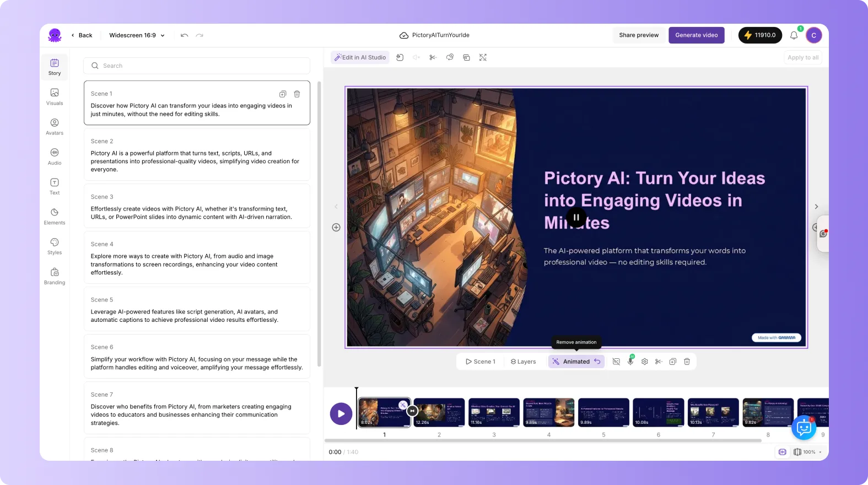This screenshot has height=485, width=868.
Task: Select the Scene 4 story card
Action: pyautogui.click(x=197, y=257)
